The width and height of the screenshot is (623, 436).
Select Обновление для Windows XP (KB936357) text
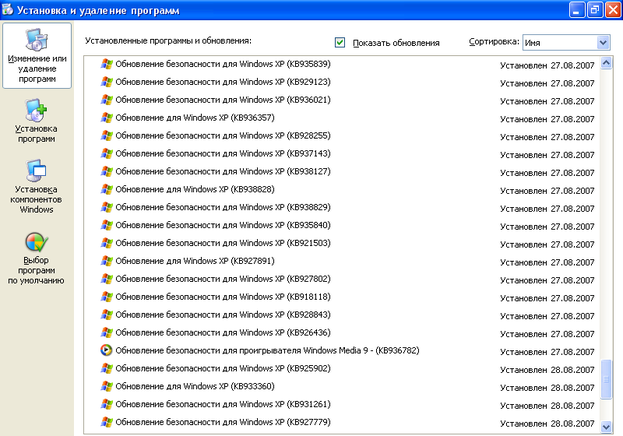[195, 118]
